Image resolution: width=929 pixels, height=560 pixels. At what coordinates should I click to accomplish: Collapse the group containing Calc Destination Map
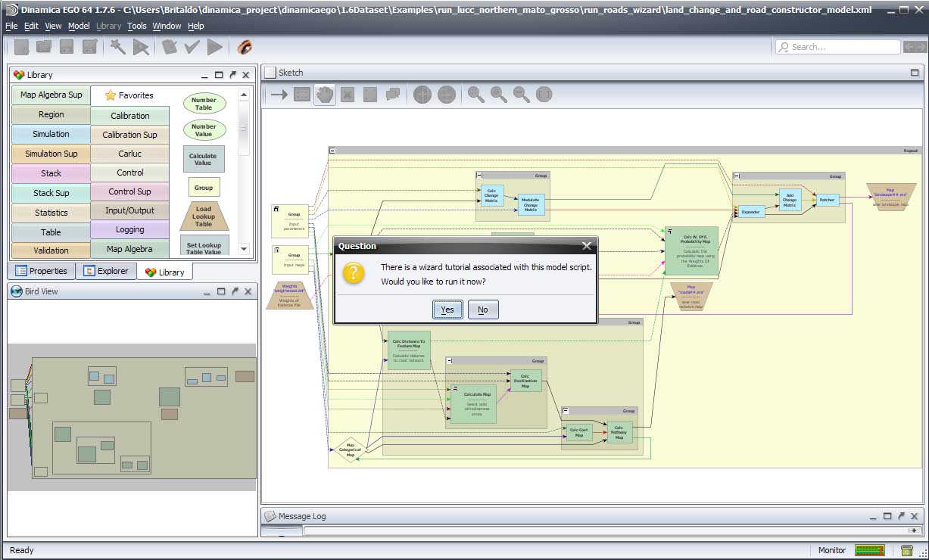(449, 361)
